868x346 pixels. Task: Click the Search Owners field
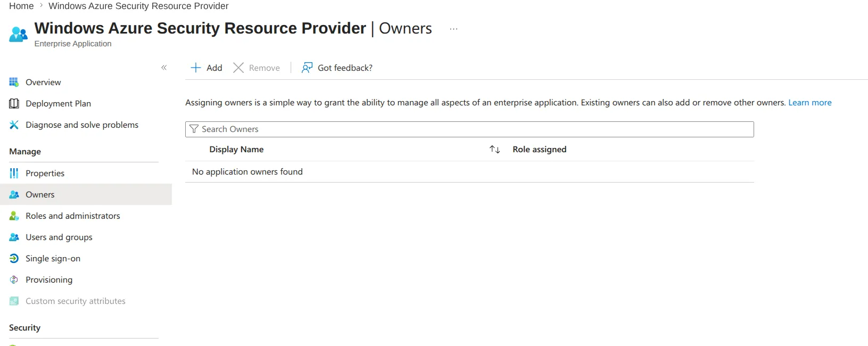[469, 129]
